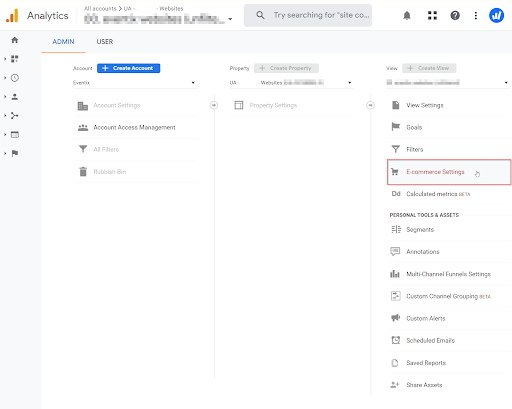512x409 pixels.
Task: Open Realtime clock sidebar icon
Action: pos(15,78)
